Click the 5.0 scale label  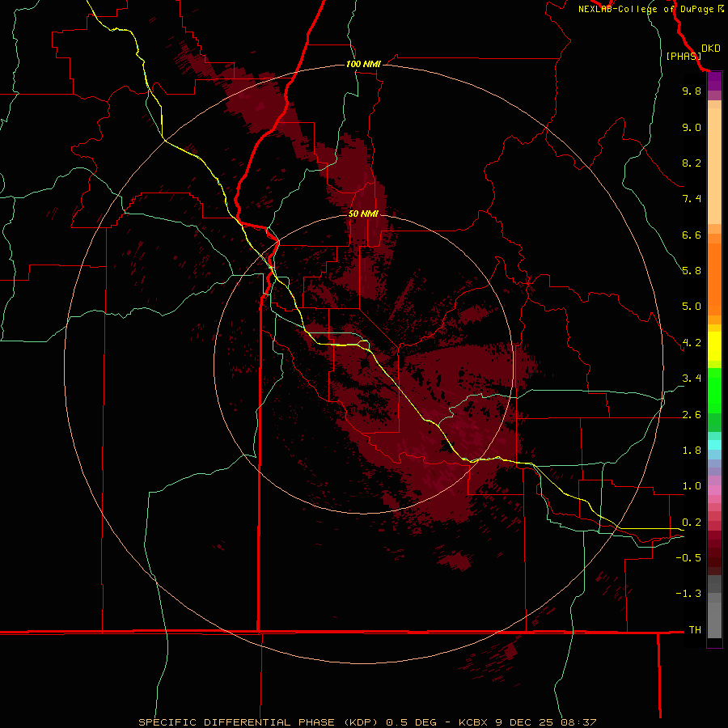point(692,307)
